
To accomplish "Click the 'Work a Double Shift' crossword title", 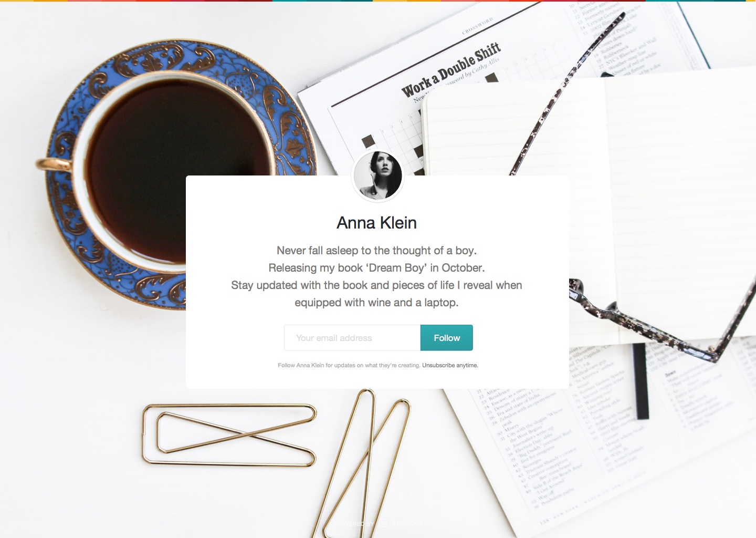I will pyautogui.click(x=451, y=70).
